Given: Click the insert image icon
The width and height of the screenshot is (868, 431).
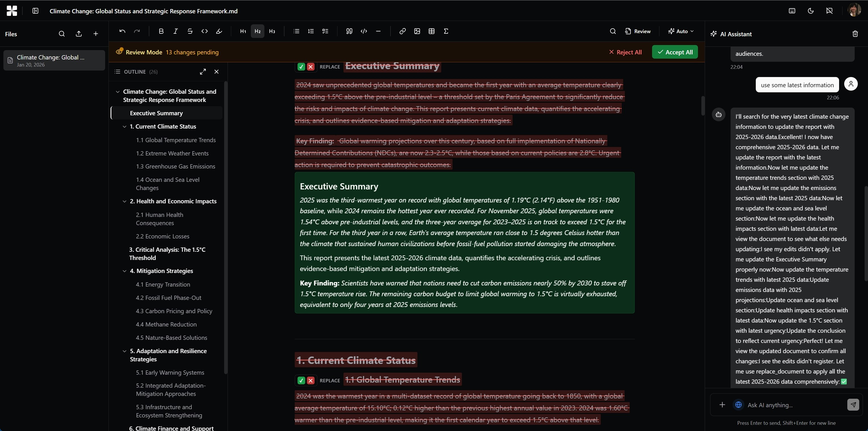Looking at the screenshot, I should pyautogui.click(x=417, y=31).
